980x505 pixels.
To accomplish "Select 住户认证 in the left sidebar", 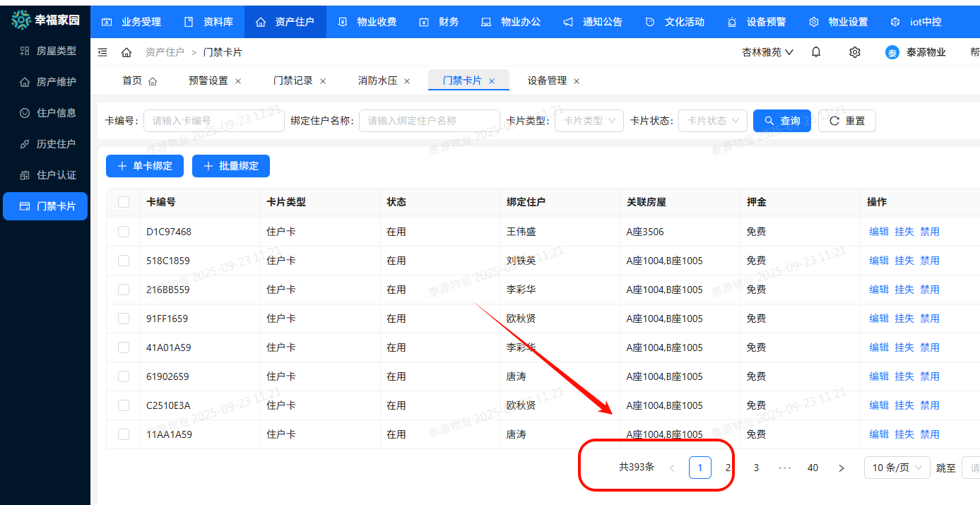I will click(x=56, y=174).
